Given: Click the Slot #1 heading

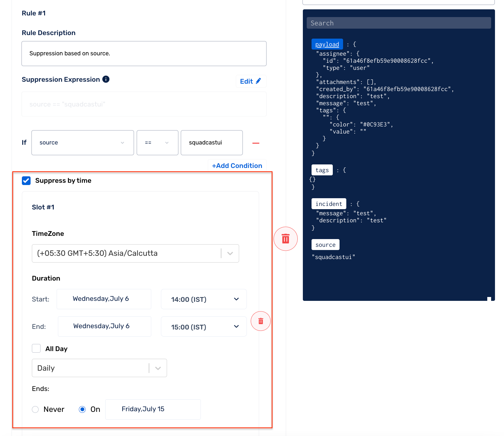Looking at the screenshot, I should pyautogui.click(x=43, y=207).
